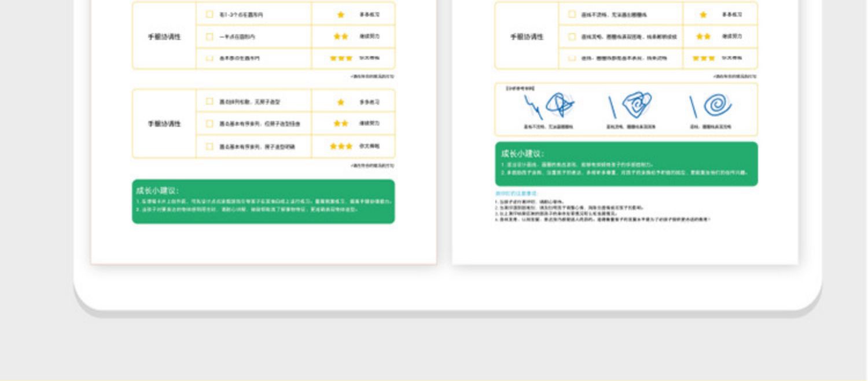The width and height of the screenshot is (868, 381).
Task: Click the three-star rating in left page's lower table
Action: point(341,146)
